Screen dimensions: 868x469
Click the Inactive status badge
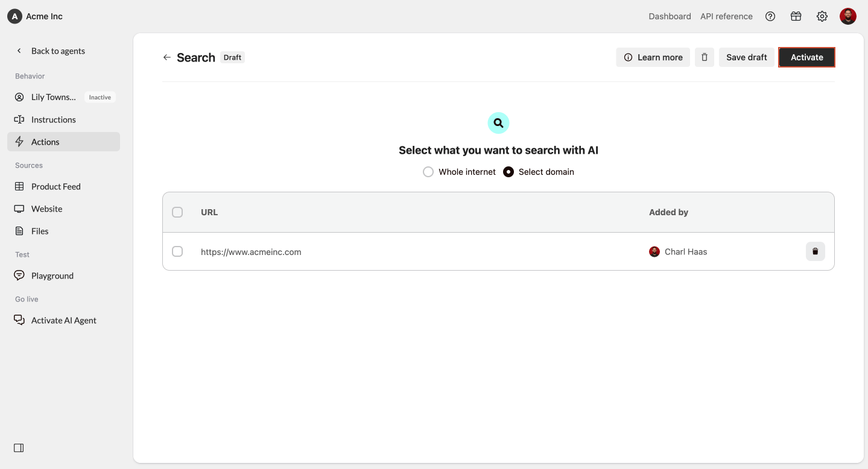(100, 97)
